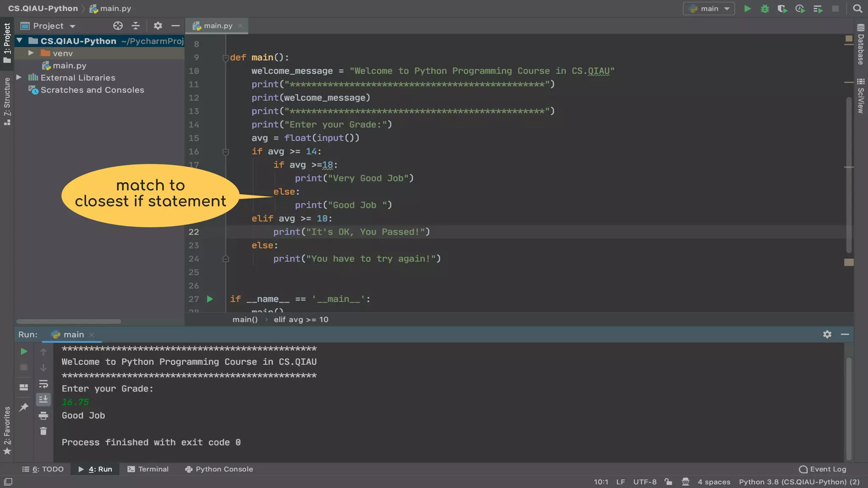Run main with coverage icon

[782, 8]
